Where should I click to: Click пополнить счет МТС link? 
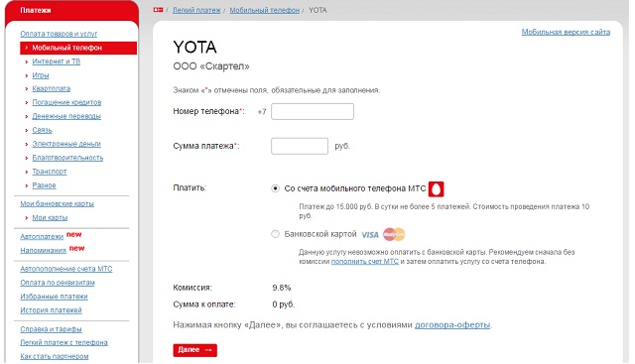pyautogui.click(x=365, y=262)
